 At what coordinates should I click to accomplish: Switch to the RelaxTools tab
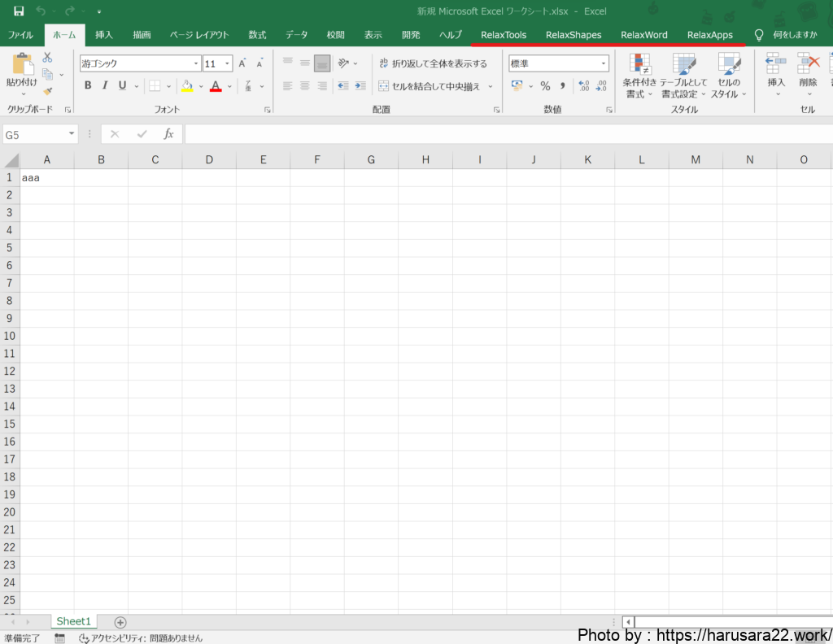point(504,35)
